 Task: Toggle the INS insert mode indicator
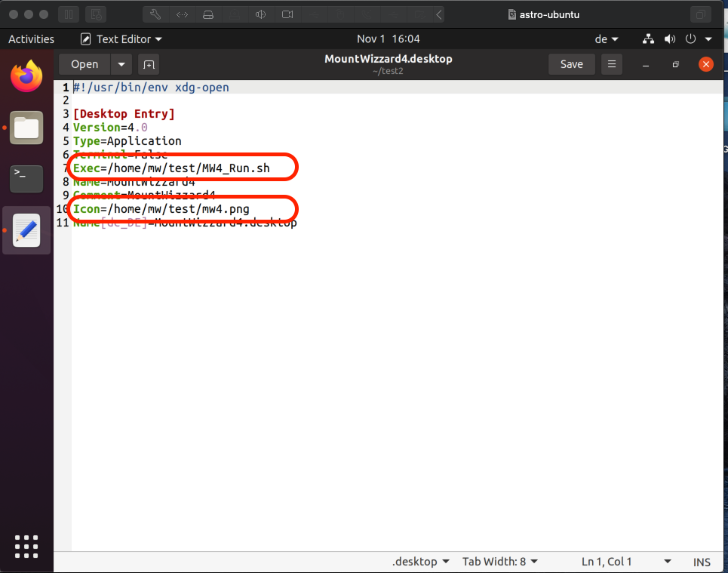click(702, 562)
